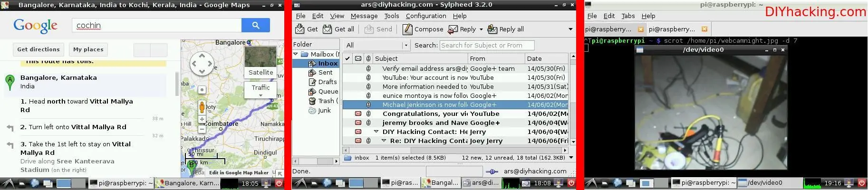Image resolution: width=868 pixels, height=190 pixels.
Task: Click the blue search button in Google Maps
Action: click(256, 25)
